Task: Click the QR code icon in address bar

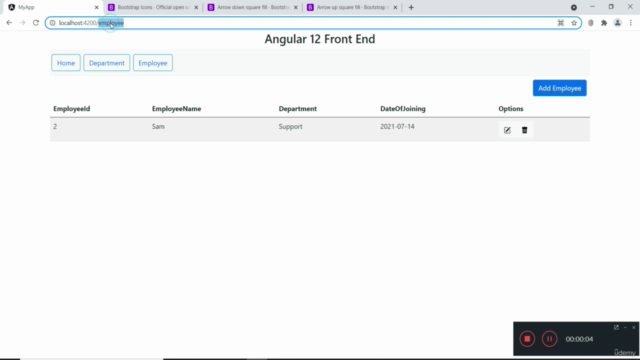Action: point(561,23)
